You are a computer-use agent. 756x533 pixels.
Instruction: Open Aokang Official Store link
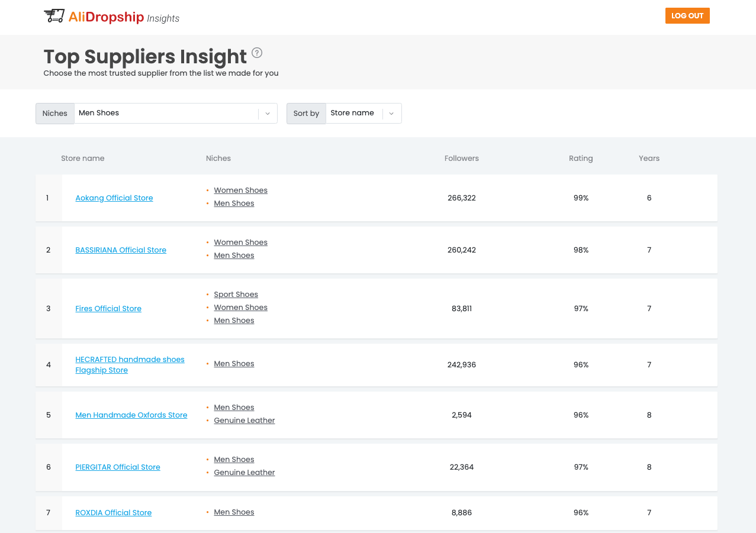pos(114,198)
